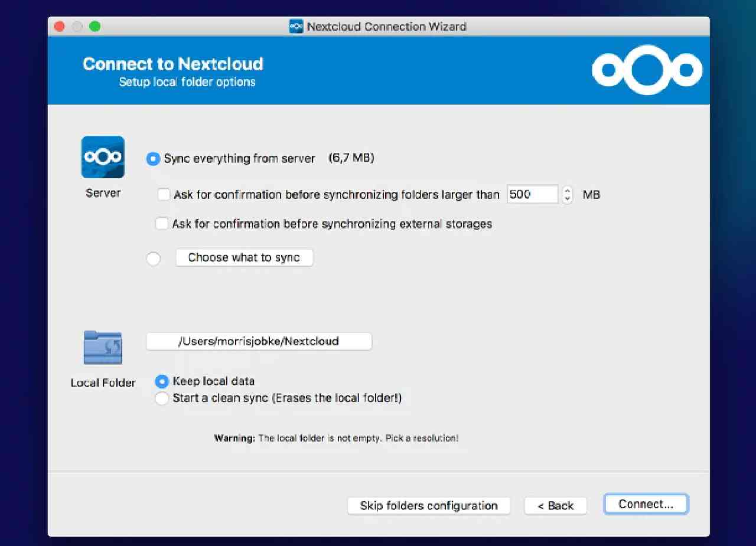Click the Local Folder label
The width and height of the screenshot is (756, 546).
coord(103,383)
